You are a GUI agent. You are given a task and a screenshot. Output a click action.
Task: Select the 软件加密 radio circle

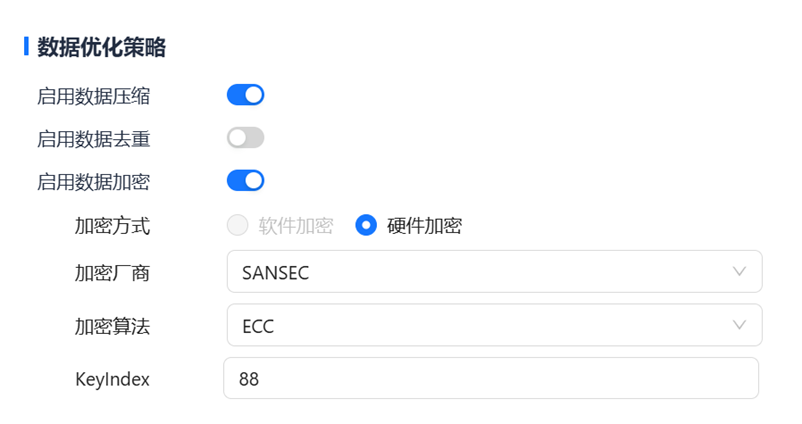tap(237, 225)
